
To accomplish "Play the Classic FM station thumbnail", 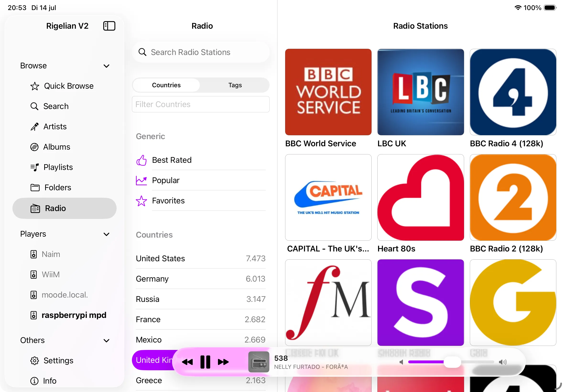I will click(328, 303).
